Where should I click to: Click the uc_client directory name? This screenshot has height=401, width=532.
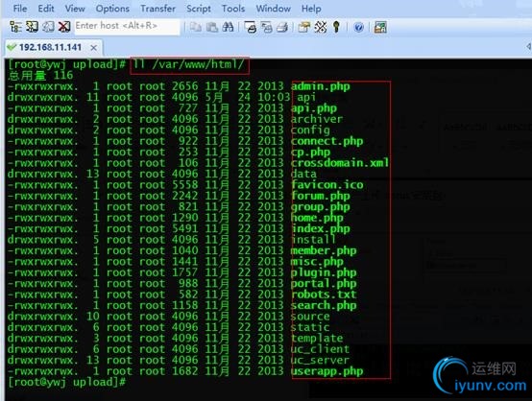321,349
